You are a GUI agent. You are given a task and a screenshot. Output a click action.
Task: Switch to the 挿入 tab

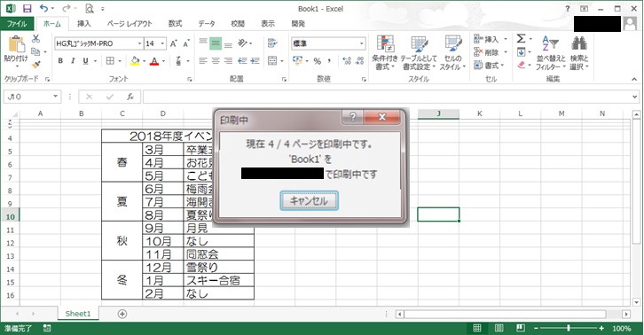83,24
